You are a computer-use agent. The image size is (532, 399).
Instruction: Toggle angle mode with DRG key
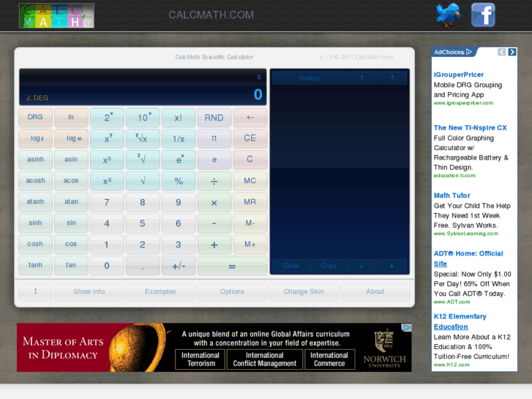pyautogui.click(x=35, y=117)
